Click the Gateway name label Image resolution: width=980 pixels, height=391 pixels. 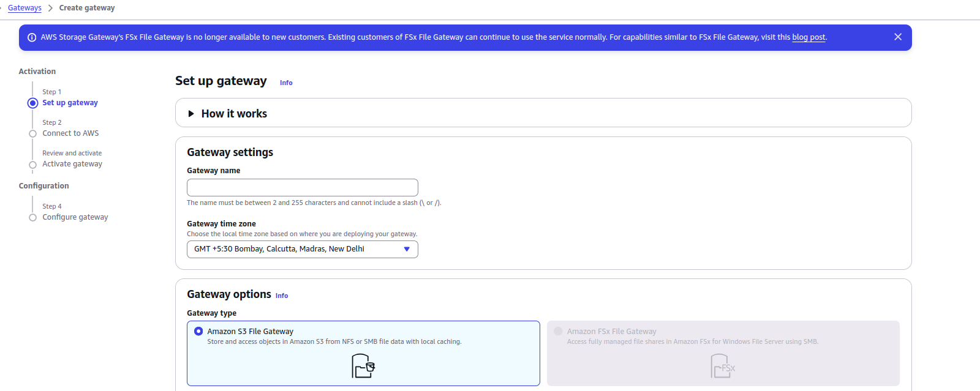pos(214,171)
